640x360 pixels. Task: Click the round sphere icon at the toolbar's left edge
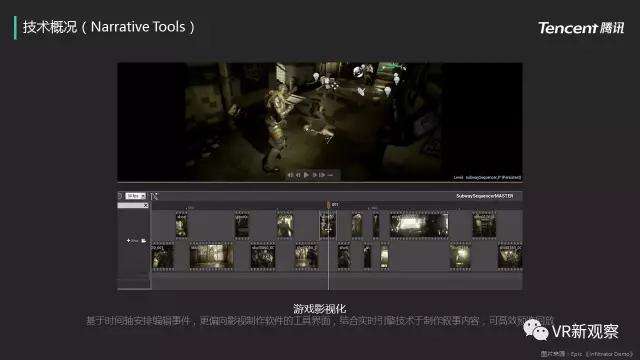click(x=120, y=196)
